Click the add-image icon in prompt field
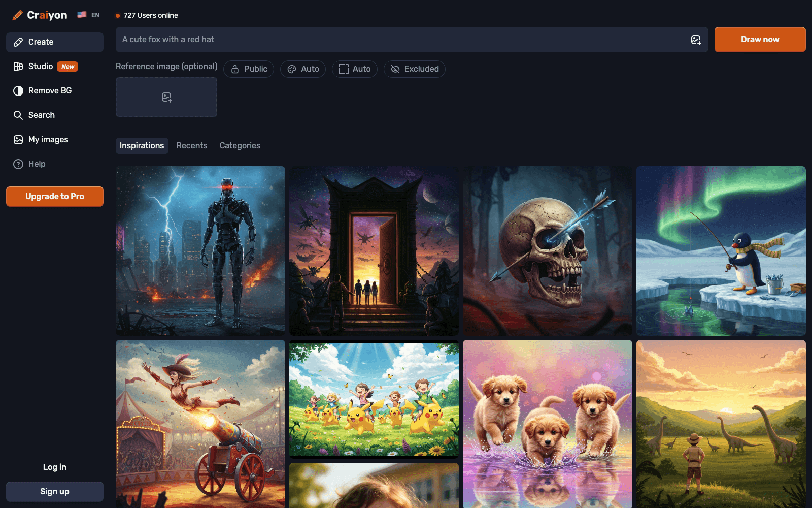This screenshot has width=812, height=508. tap(696, 40)
